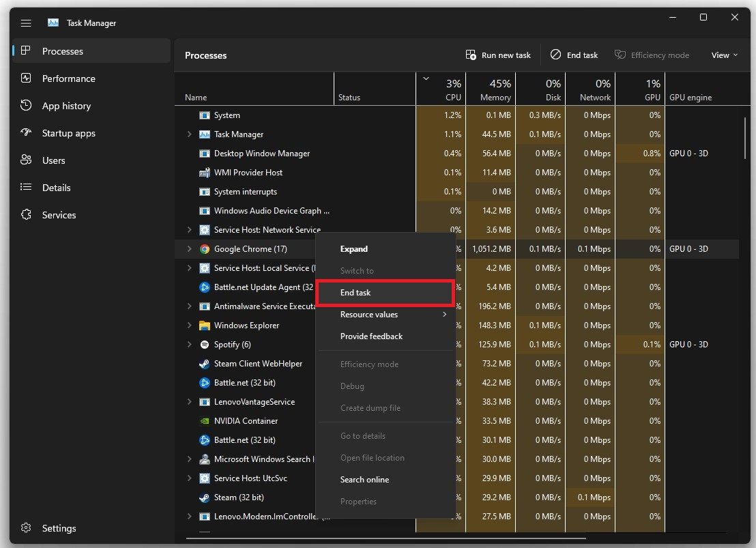Go to Startup apps page
This screenshot has width=756, height=548.
point(68,133)
